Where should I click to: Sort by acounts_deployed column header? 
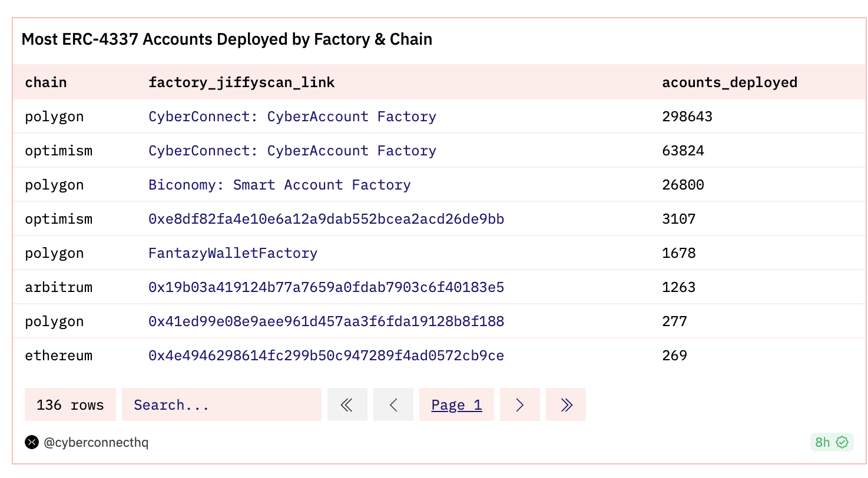coord(730,82)
